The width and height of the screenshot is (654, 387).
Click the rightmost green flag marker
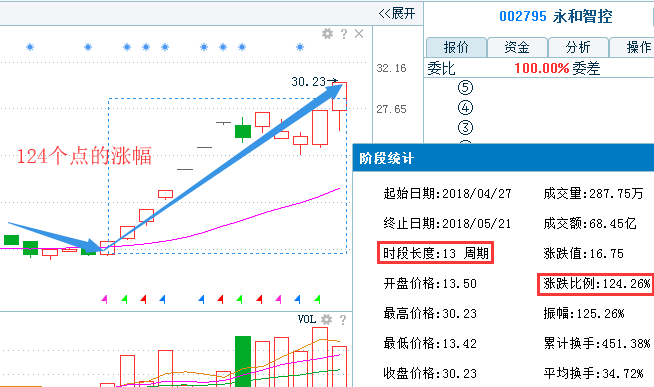tap(318, 299)
